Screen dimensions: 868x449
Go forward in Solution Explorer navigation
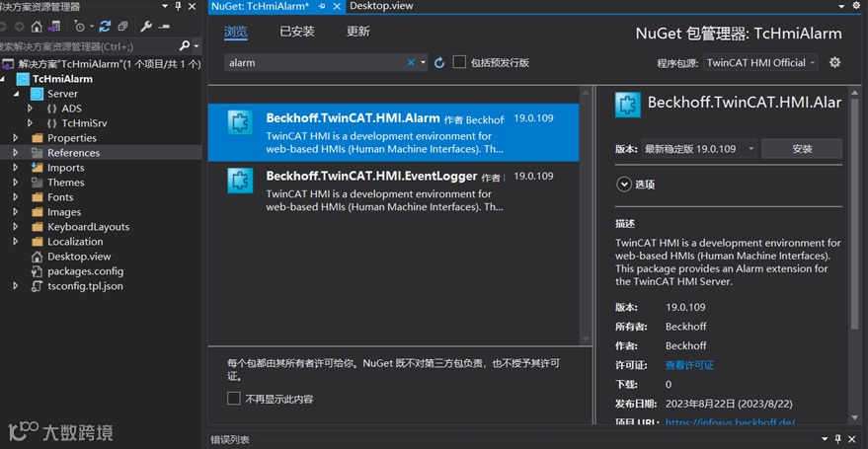pos(20,26)
